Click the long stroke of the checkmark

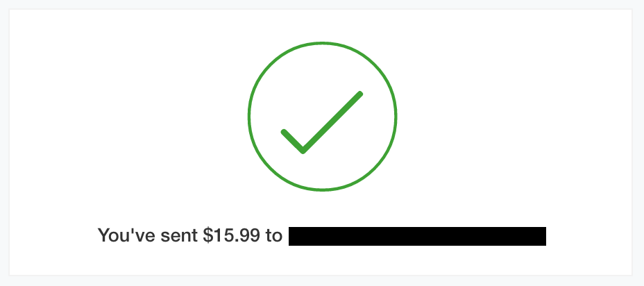point(332,121)
